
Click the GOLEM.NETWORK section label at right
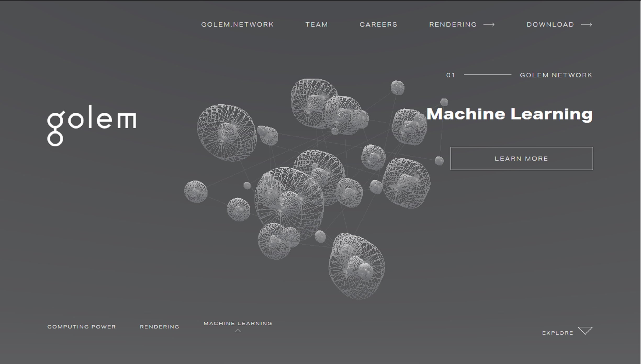pos(556,75)
